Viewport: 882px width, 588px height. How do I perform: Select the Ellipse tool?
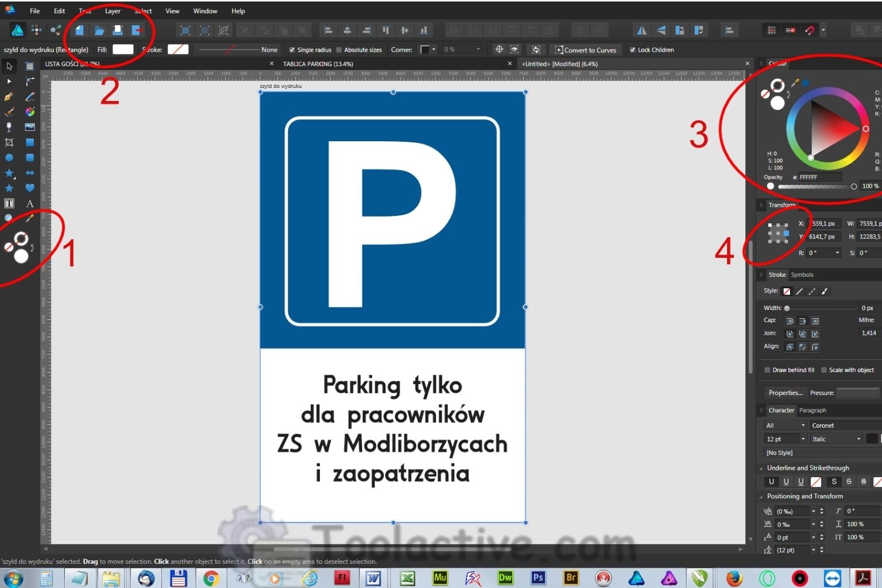[x=9, y=157]
